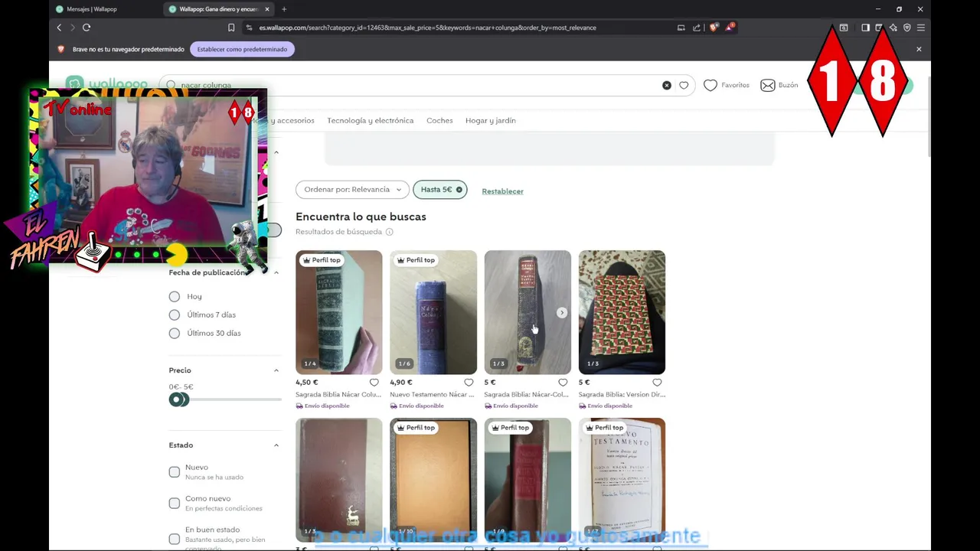Open the Leo AI assistant icon
The image size is (980, 551).
[x=893, y=28]
